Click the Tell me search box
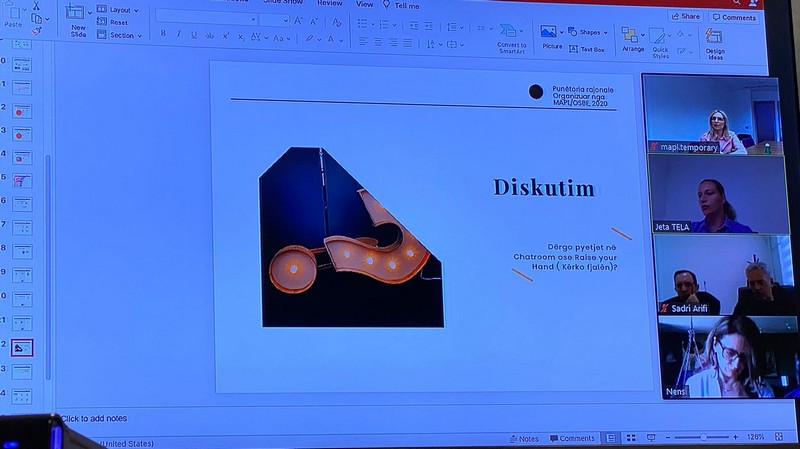Screen dimensions: 800x449 [402, 5]
